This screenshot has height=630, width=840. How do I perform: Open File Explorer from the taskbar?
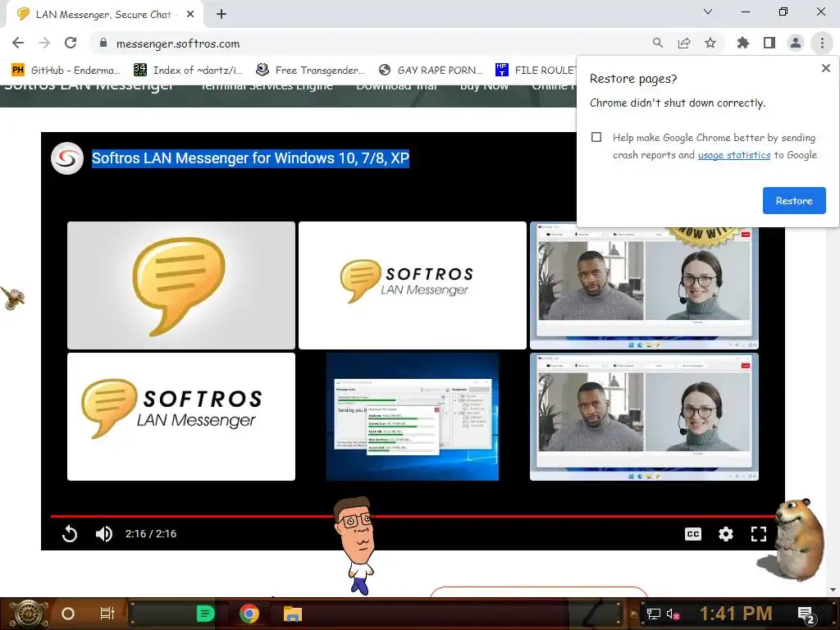[x=293, y=614]
